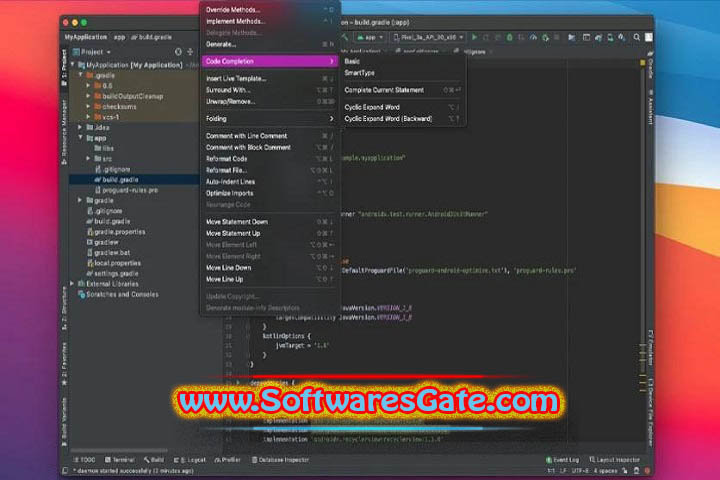Collapse the MyApplication root node
This screenshot has width=720, height=480.
[x=73, y=65]
